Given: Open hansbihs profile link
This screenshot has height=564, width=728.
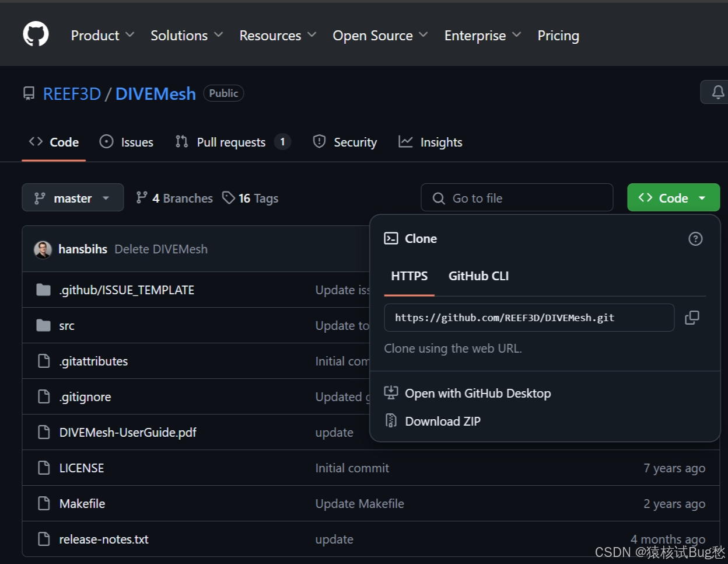Looking at the screenshot, I should click(x=83, y=249).
